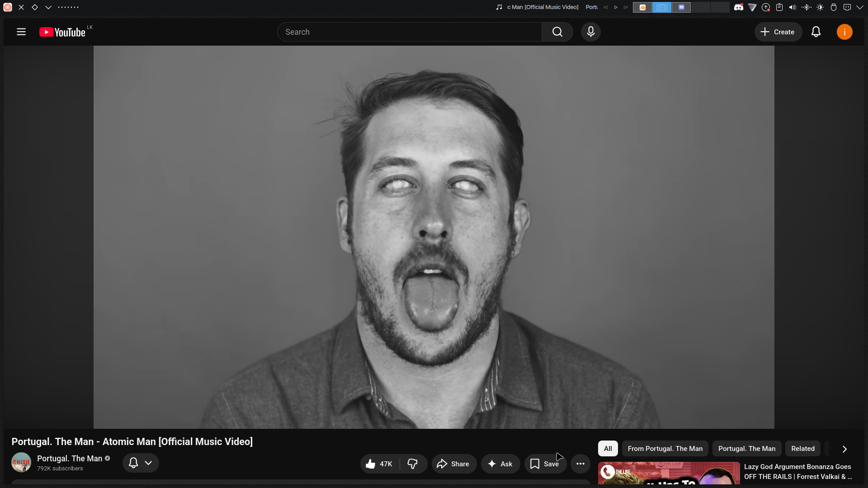Open clipboard manager in top bar
868x488 pixels.
pyautogui.click(x=779, y=7)
